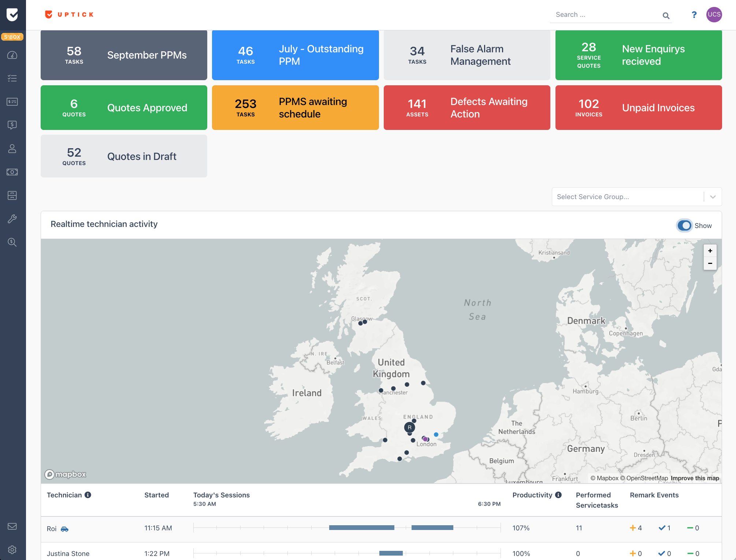The width and height of the screenshot is (736, 560).
Task: Click the 11:15 AM start time
Action: pos(158,528)
